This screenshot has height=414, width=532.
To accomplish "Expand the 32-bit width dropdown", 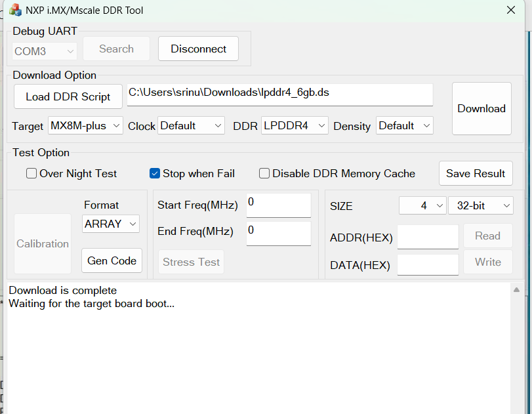I will click(480, 206).
